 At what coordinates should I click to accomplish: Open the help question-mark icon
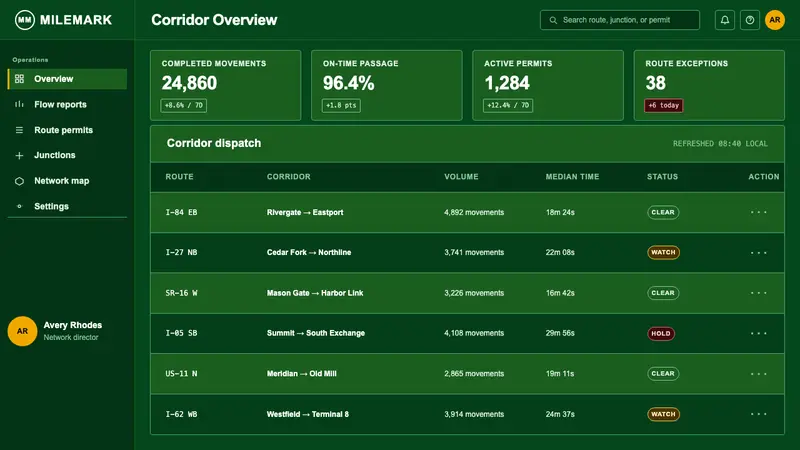click(750, 20)
